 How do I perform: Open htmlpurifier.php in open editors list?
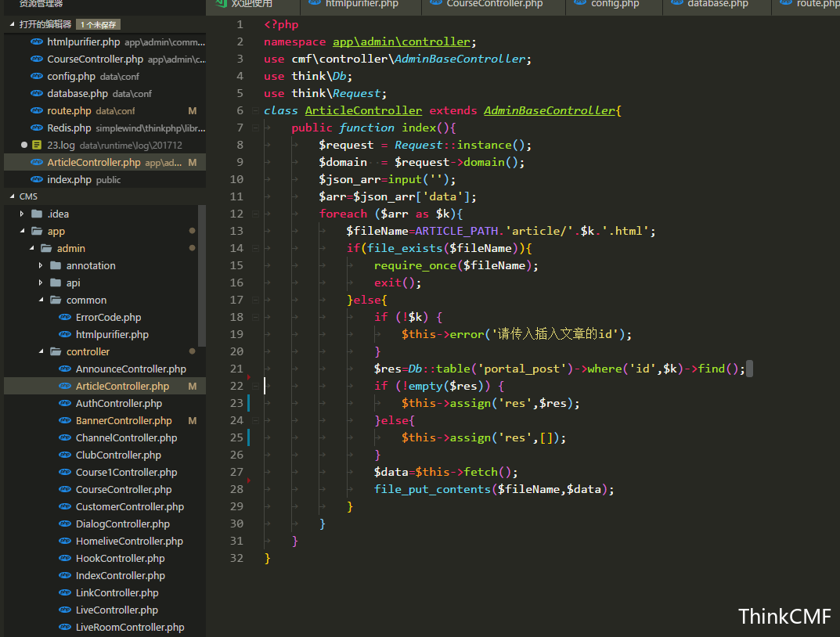point(105,41)
